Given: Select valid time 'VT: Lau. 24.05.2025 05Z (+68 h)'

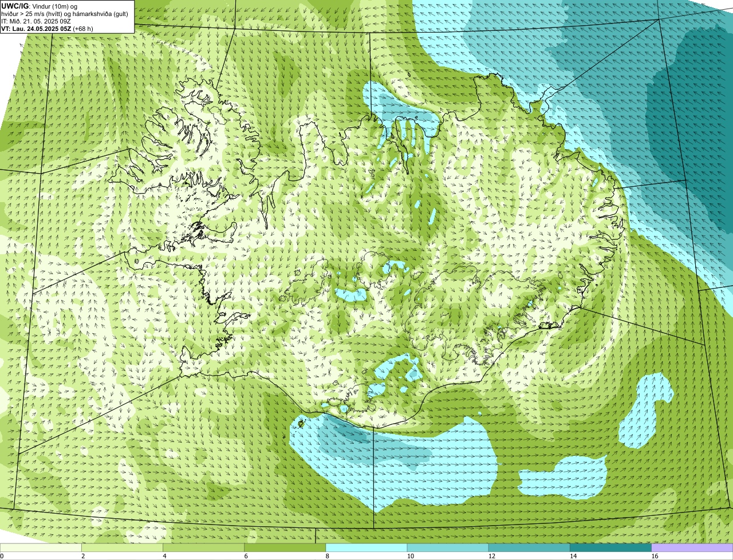Looking at the screenshot, I should [x=47, y=28].
